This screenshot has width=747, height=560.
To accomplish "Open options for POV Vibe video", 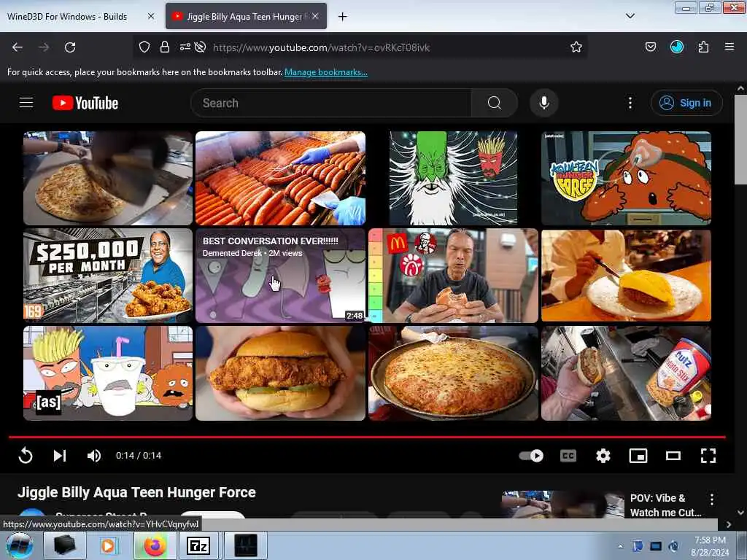I will (711, 499).
